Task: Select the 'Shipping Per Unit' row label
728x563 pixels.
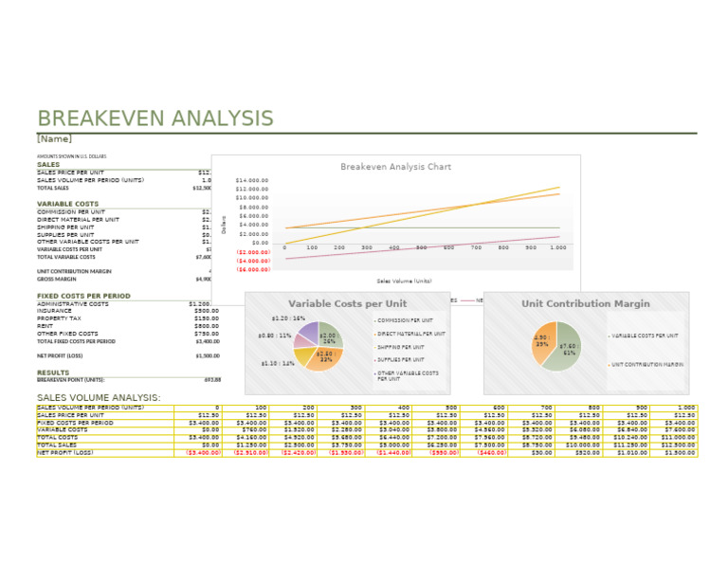Action: pos(65,227)
